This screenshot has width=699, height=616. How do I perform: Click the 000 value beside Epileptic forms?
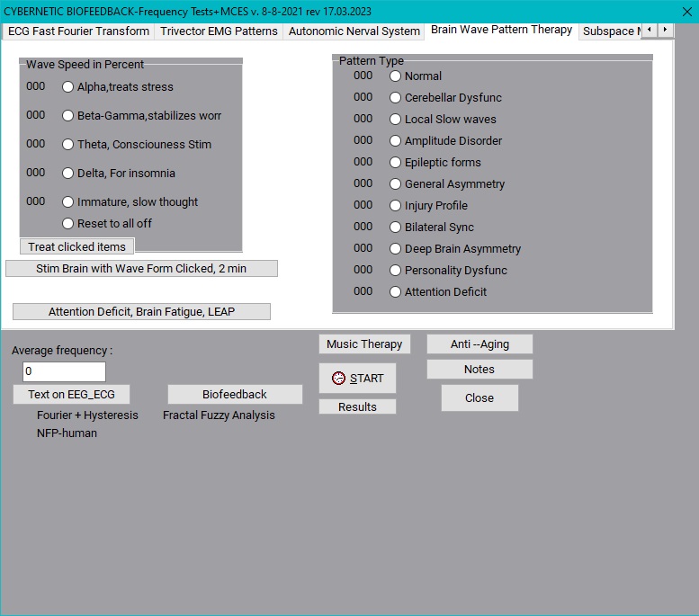363,162
